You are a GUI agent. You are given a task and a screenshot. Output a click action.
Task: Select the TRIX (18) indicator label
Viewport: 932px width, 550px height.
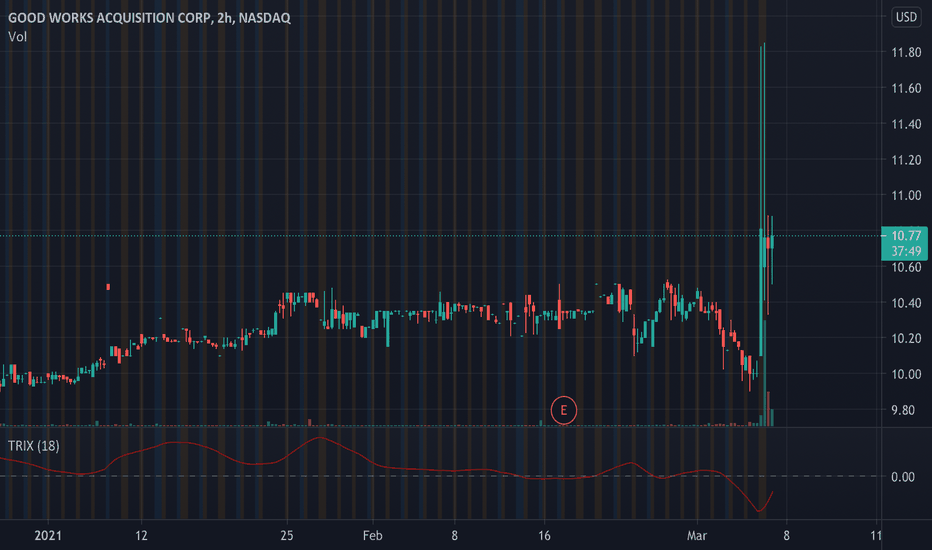click(34, 446)
